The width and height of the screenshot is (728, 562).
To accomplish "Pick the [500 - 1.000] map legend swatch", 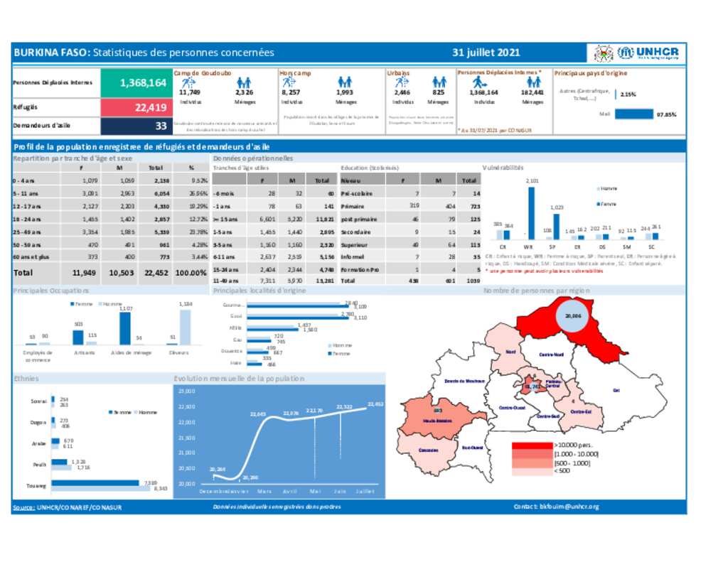I will [532, 463].
